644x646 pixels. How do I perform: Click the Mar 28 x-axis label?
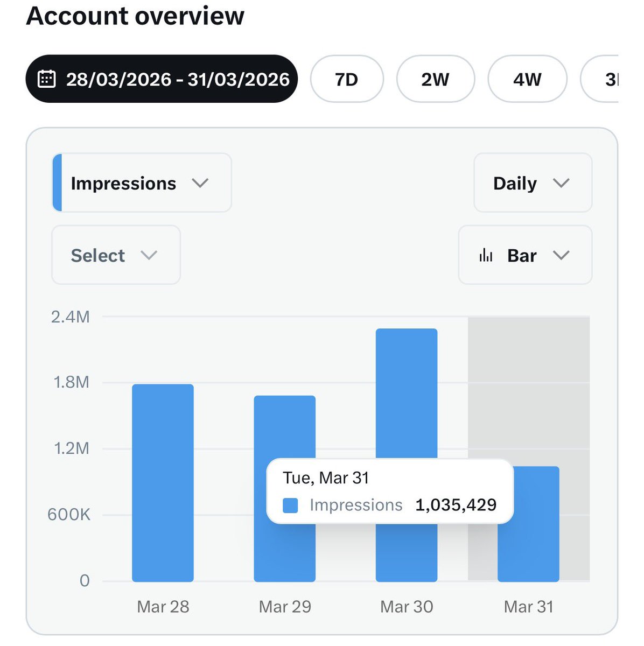(x=163, y=607)
